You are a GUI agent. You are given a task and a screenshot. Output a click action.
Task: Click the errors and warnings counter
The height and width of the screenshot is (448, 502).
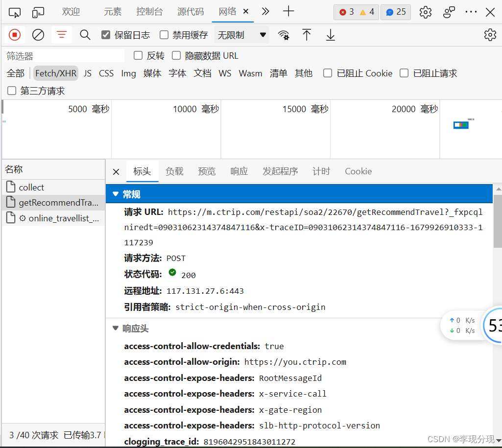(357, 12)
